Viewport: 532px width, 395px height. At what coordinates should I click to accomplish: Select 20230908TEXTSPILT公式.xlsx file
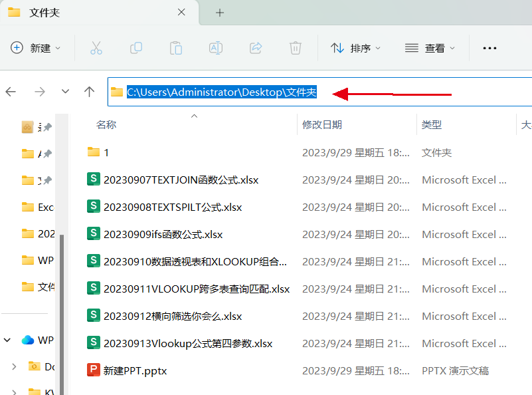coord(165,207)
